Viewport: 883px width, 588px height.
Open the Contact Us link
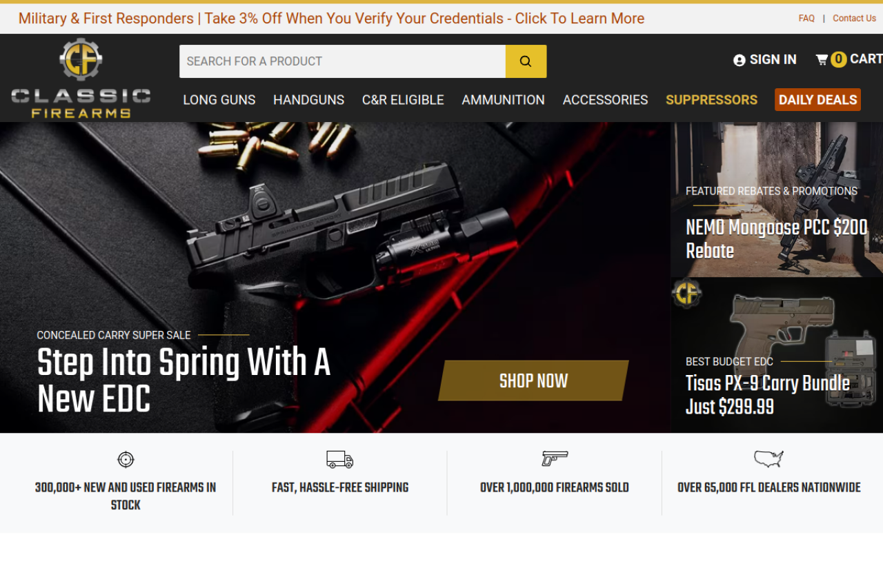[854, 19]
